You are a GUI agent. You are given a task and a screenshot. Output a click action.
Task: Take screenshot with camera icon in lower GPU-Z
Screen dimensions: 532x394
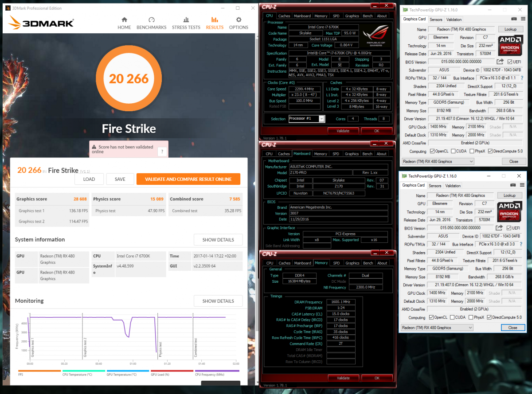(x=514, y=185)
